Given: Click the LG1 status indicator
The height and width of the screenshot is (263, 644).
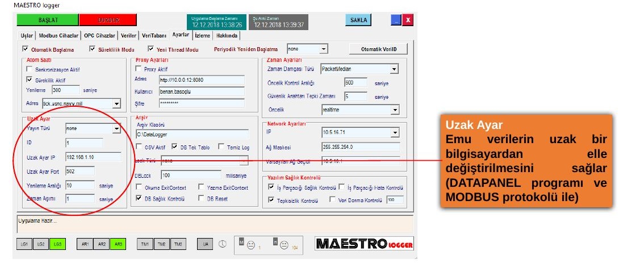Looking at the screenshot, I should coord(24,244).
